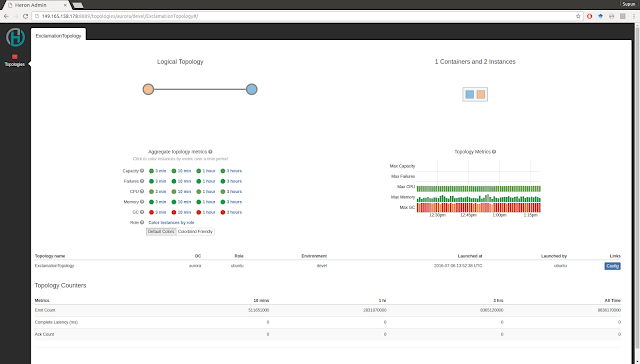Close the Heron Admin browser tab

(65, 5)
